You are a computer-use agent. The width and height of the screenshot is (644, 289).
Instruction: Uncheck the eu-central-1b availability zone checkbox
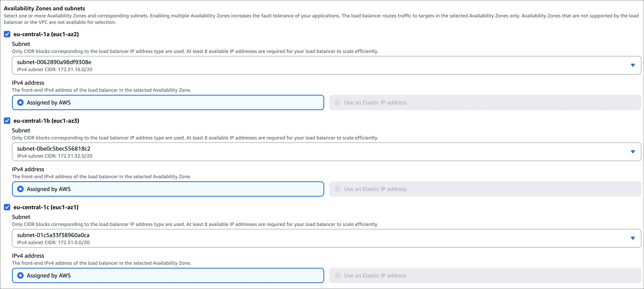click(7, 121)
